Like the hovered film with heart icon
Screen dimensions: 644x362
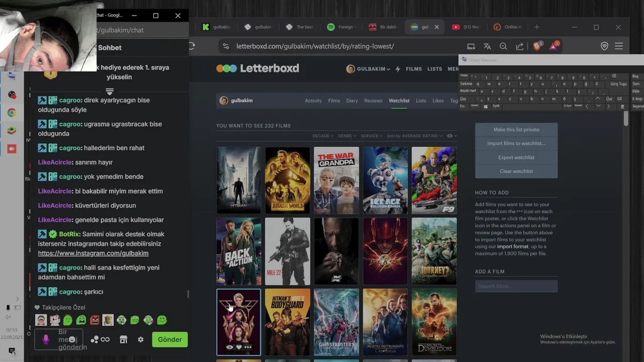tap(239, 347)
